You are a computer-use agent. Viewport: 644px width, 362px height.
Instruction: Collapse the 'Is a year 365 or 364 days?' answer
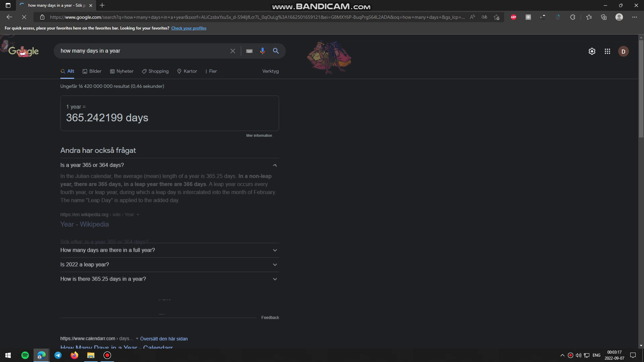click(x=274, y=165)
